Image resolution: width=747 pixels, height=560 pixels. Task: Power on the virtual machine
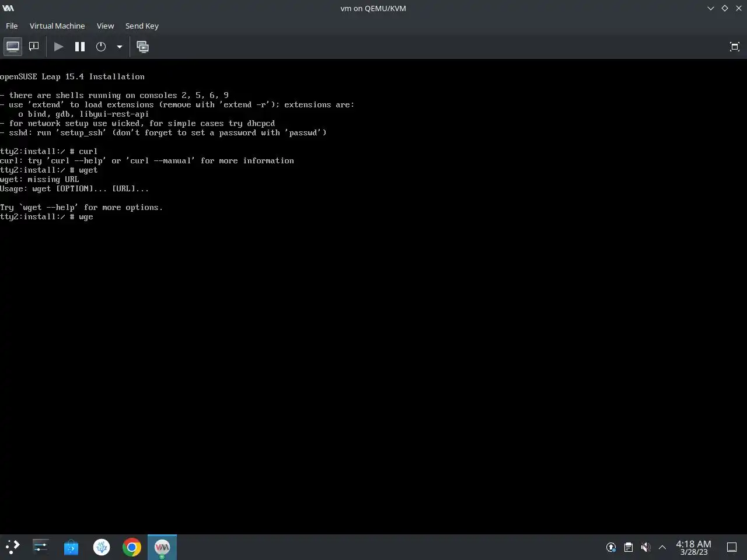58,47
